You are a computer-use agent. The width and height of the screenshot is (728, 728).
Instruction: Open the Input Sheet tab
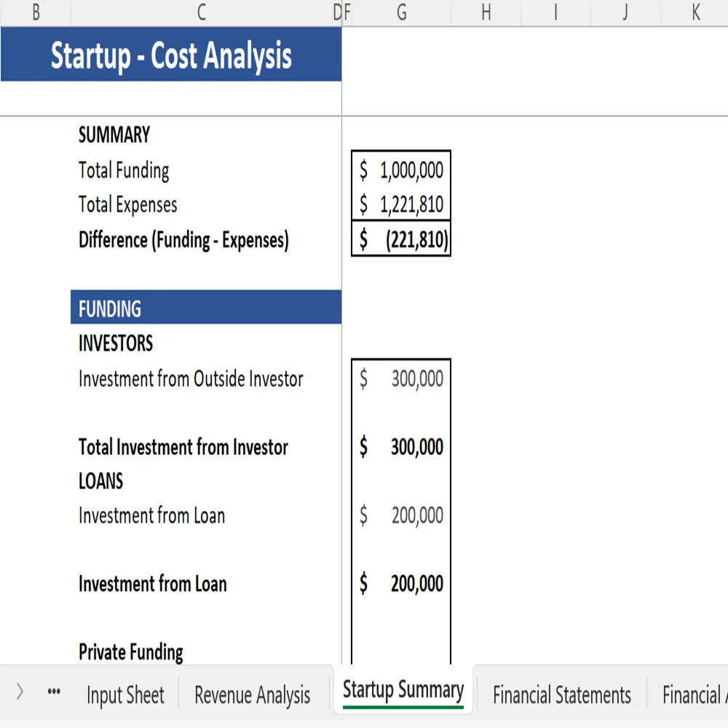coord(125,695)
